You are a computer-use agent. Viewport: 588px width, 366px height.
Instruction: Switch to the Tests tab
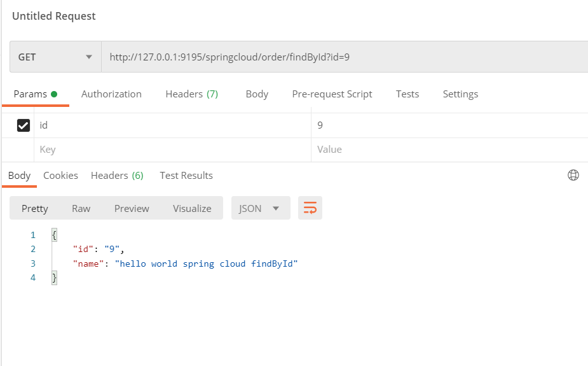pyautogui.click(x=407, y=94)
